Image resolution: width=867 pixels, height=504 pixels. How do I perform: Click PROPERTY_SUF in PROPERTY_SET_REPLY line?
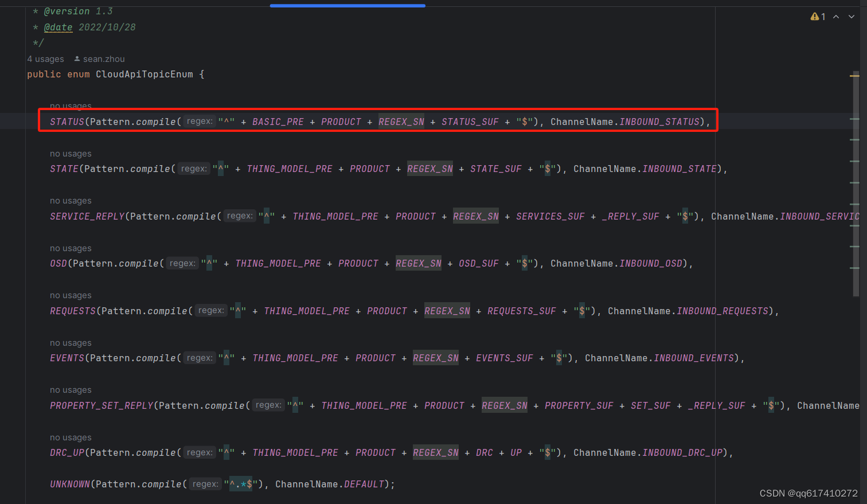pyautogui.click(x=579, y=405)
